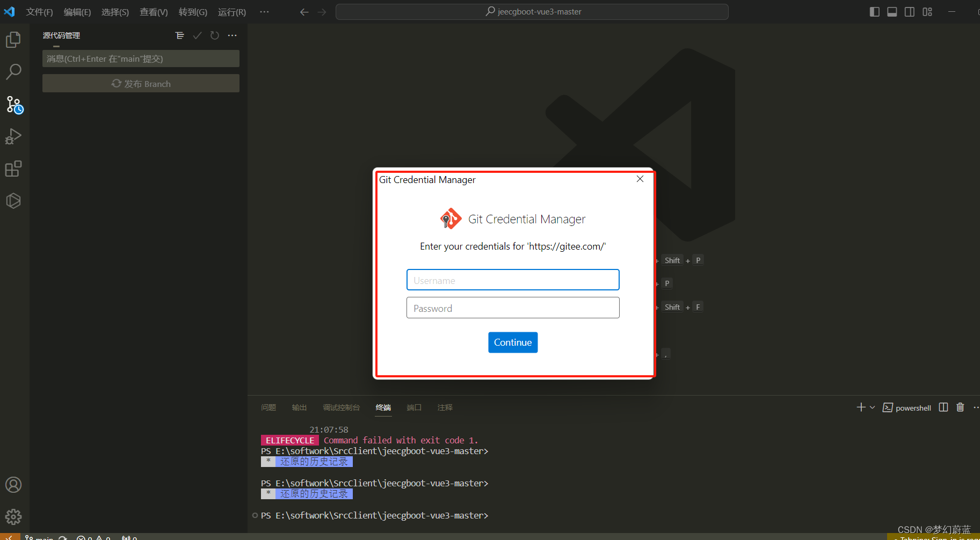
Task: Open the Run (运行) menu
Action: [232, 12]
